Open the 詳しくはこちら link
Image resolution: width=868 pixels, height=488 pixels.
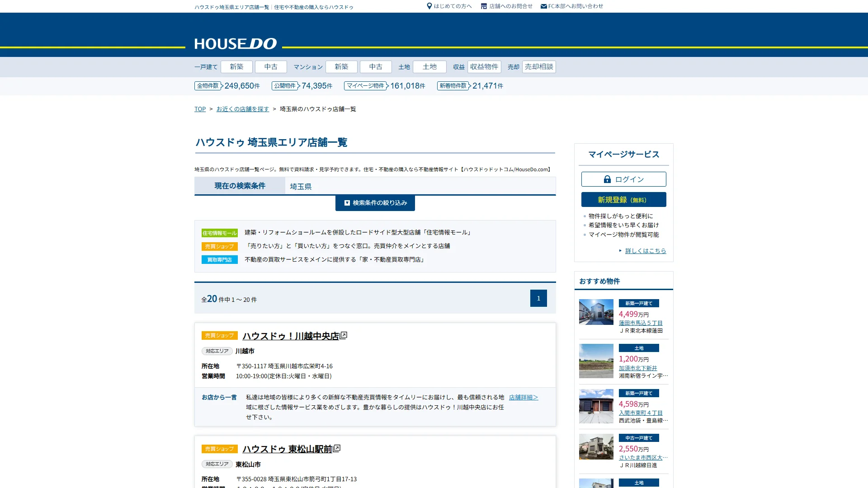click(x=646, y=251)
